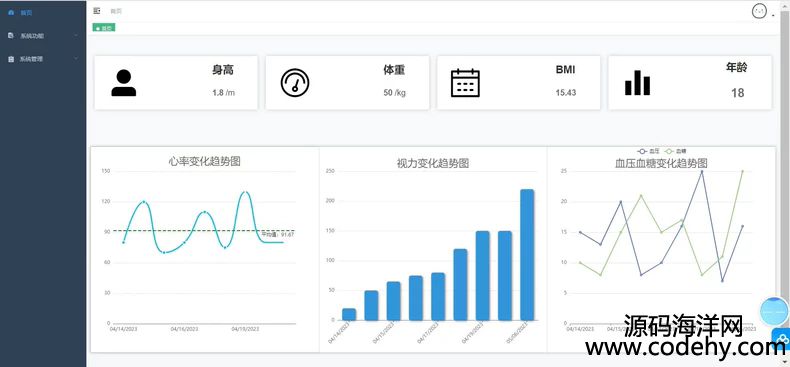The height and width of the screenshot is (367, 790).
Task: Click the user avatar in top right
Action: click(759, 11)
